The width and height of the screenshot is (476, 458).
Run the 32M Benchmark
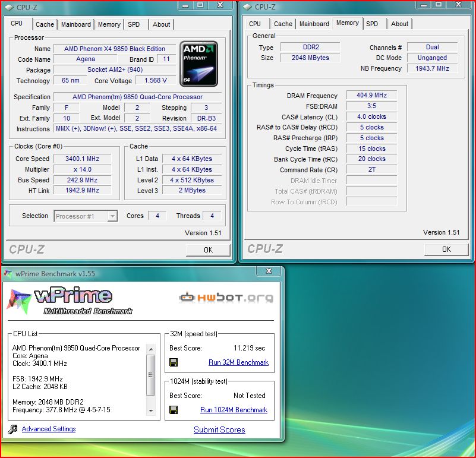[x=239, y=362]
